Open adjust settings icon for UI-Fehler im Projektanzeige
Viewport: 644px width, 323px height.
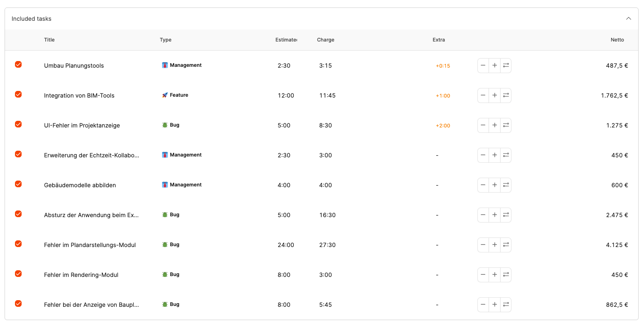click(506, 125)
